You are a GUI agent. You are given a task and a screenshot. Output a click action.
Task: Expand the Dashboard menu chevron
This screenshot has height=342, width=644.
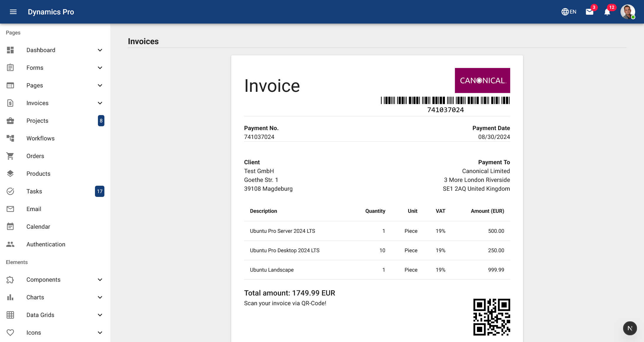(x=100, y=50)
